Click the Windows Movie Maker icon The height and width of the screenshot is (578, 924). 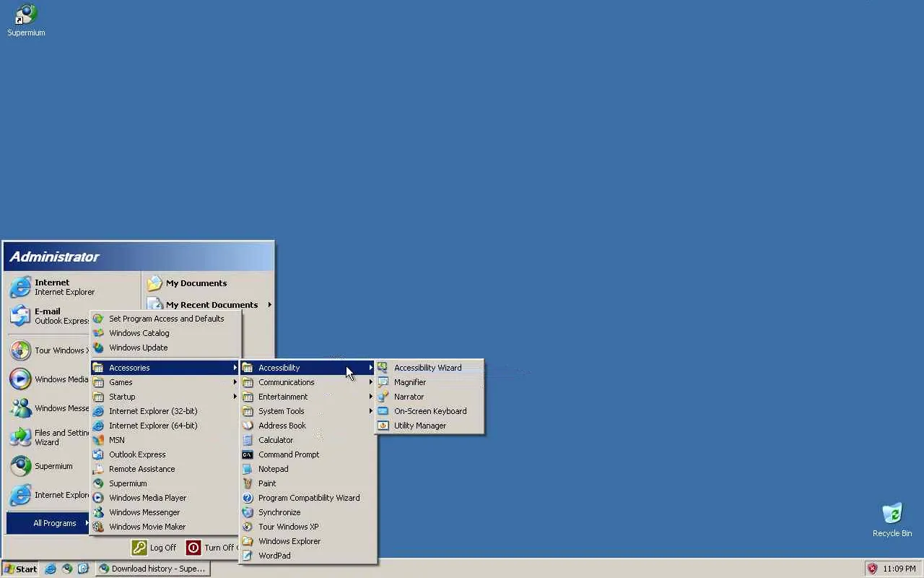tap(98, 527)
